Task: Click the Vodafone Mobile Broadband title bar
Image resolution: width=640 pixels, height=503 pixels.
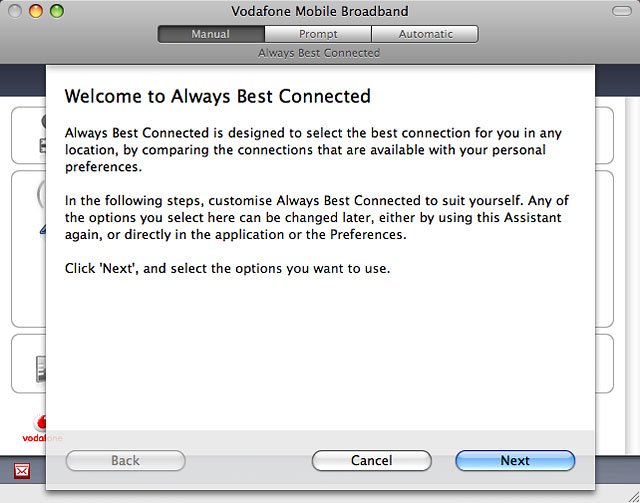Action: point(320,12)
